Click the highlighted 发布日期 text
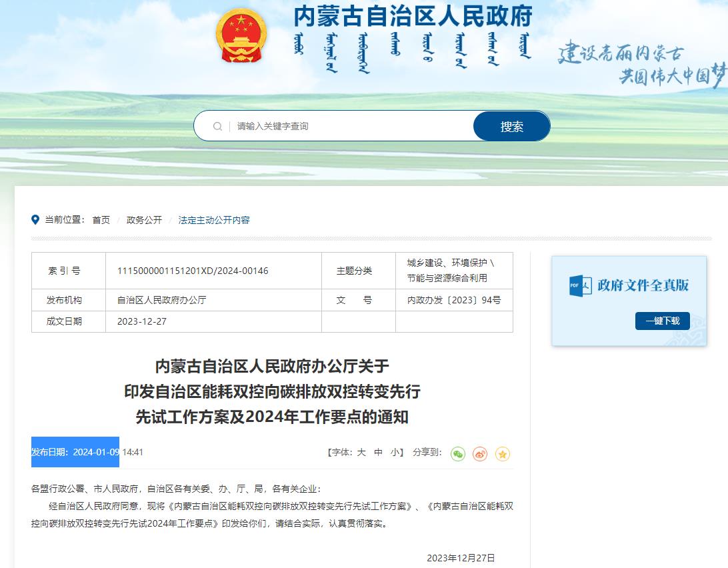 point(75,452)
